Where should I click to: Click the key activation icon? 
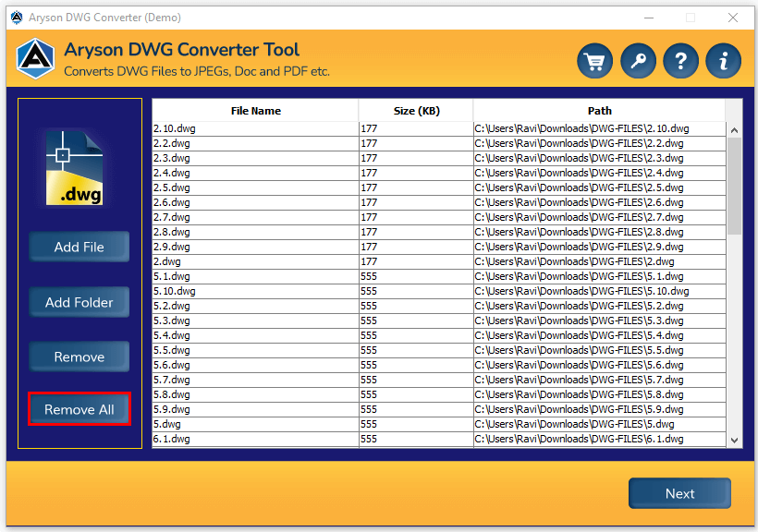point(638,61)
